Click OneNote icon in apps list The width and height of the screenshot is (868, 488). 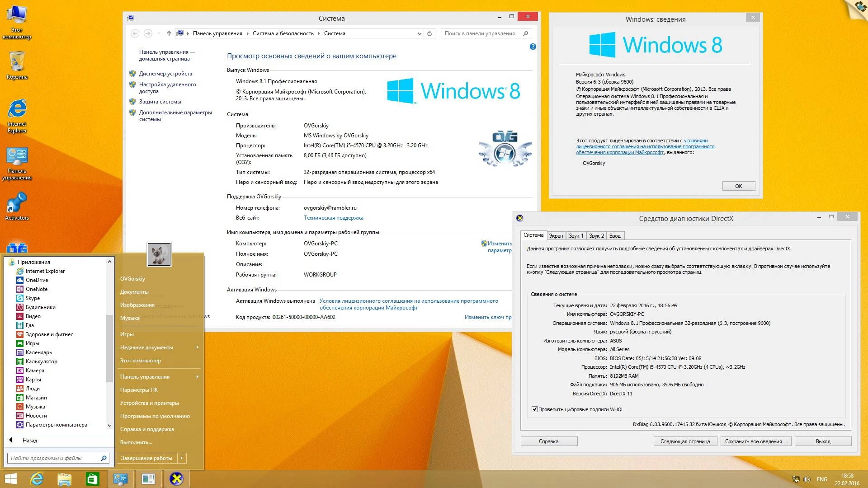point(20,289)
